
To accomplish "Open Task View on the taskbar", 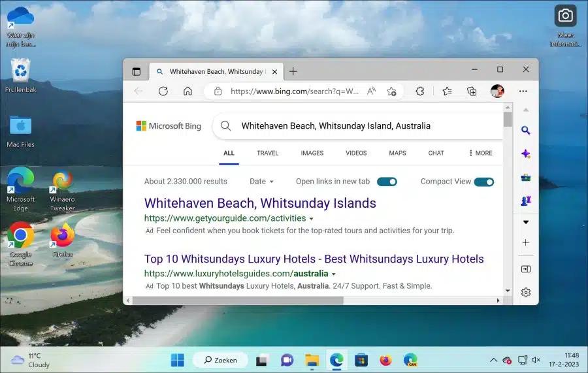I will 262,360.
